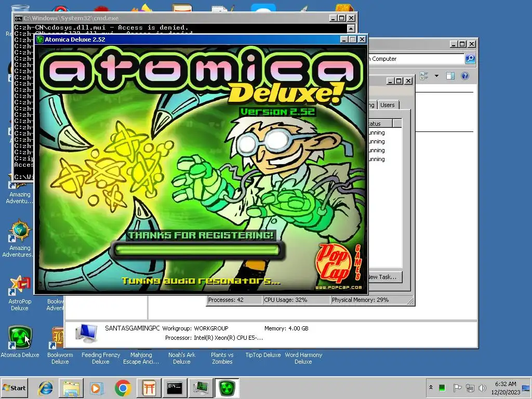Select the Feeding Frenzy Deluxe desktop label
532x399 pixels.
click(x=101, y=358)
